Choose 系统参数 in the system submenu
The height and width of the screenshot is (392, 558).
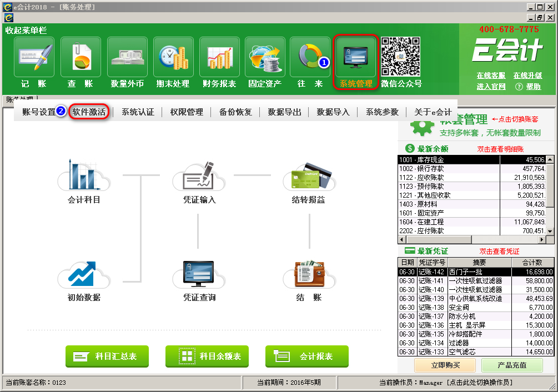click(382, 112)
